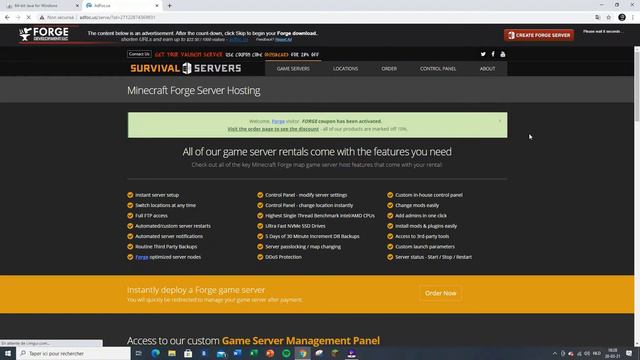Click the 'Minecraft Forge Server Hosting' heading
This screenshot has height=360, width=640.
(193, 90)
